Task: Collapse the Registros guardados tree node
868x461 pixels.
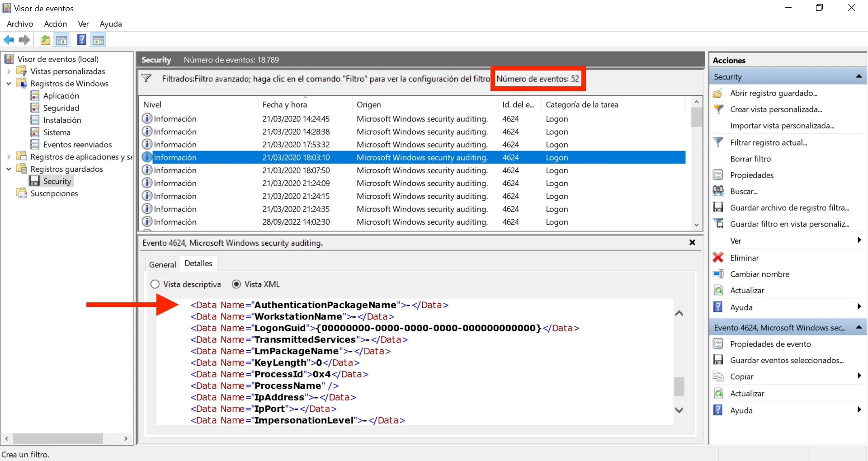Action: coord(9,169)
